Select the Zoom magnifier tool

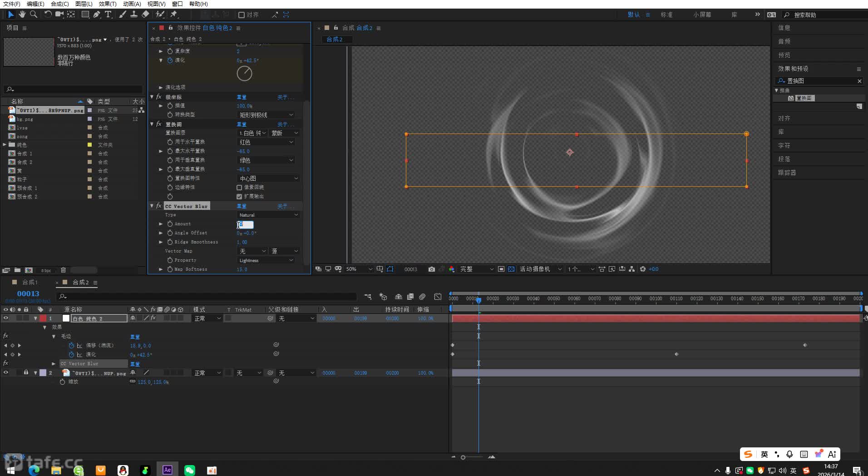coord(34,15)
